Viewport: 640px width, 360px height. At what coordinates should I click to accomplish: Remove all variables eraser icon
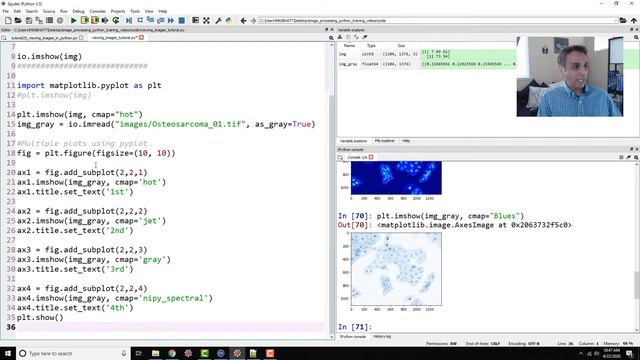tap(364, 37)
